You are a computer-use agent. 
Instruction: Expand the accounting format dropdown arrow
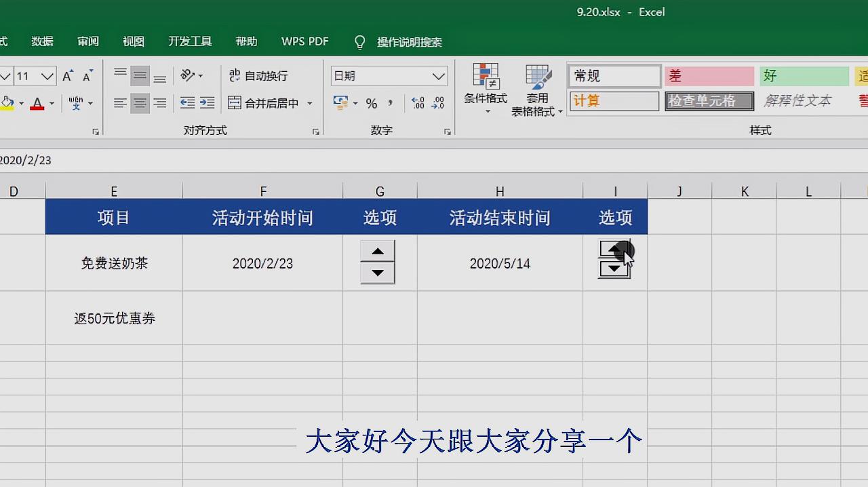coord(355,103)
